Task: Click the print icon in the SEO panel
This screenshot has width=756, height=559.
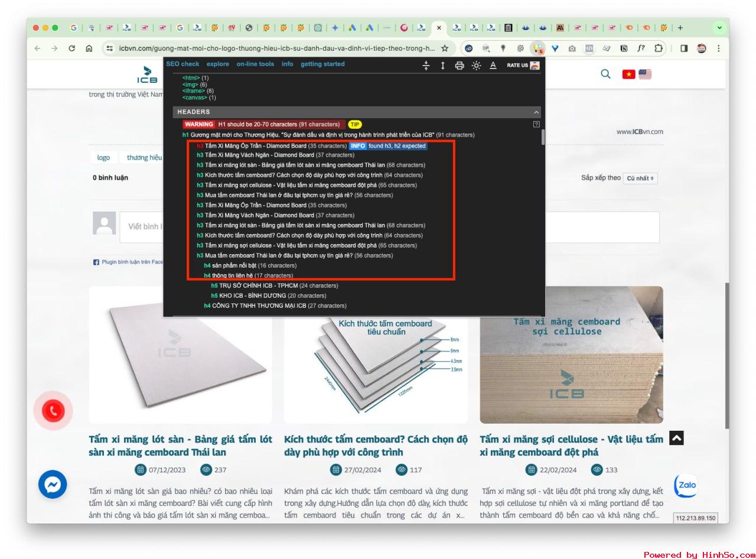Action: [460, 66]
